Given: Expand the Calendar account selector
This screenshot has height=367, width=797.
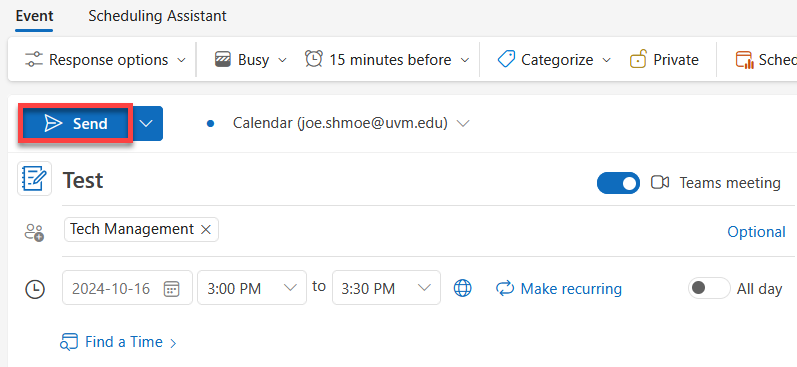Looking at the screenshot, I should (x=463, y=124).
